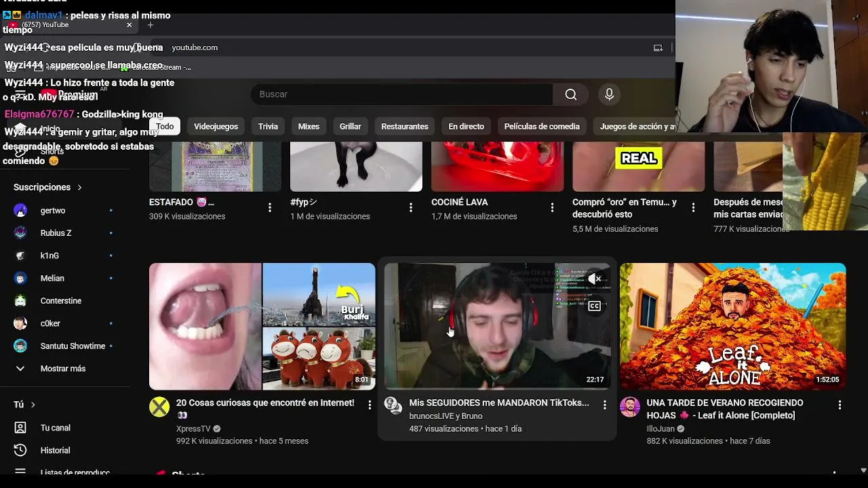Open the XpressTV channel name link
The width and height of the screenshot is (868, 488).
pyautogui.click(x=193, y=428)
